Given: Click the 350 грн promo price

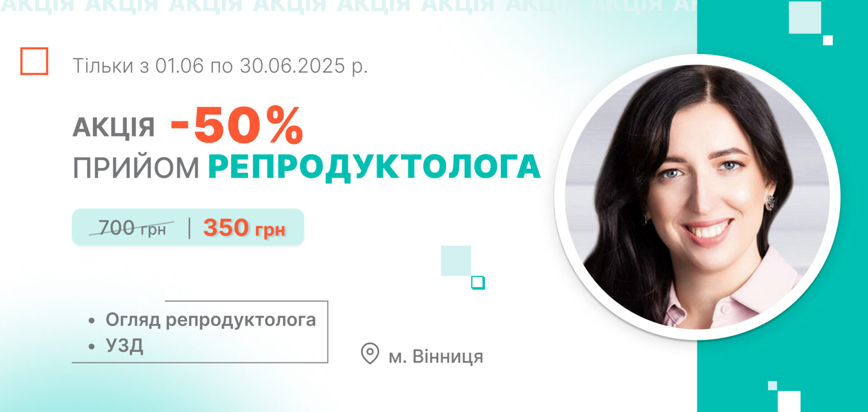Looking at the screenshot, I should (x=244, y=228).
